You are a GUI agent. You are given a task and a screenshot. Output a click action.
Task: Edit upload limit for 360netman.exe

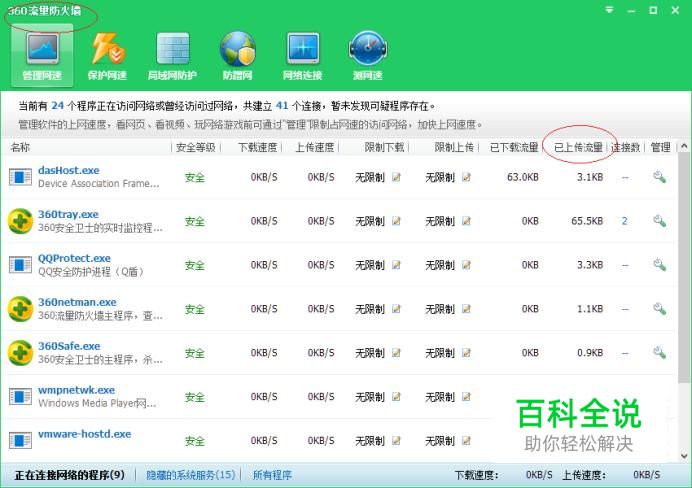click(466, 309)
